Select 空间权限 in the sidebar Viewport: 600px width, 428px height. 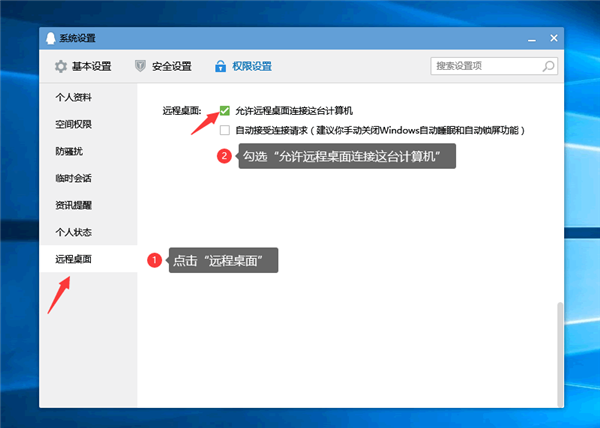pos(73,125)
